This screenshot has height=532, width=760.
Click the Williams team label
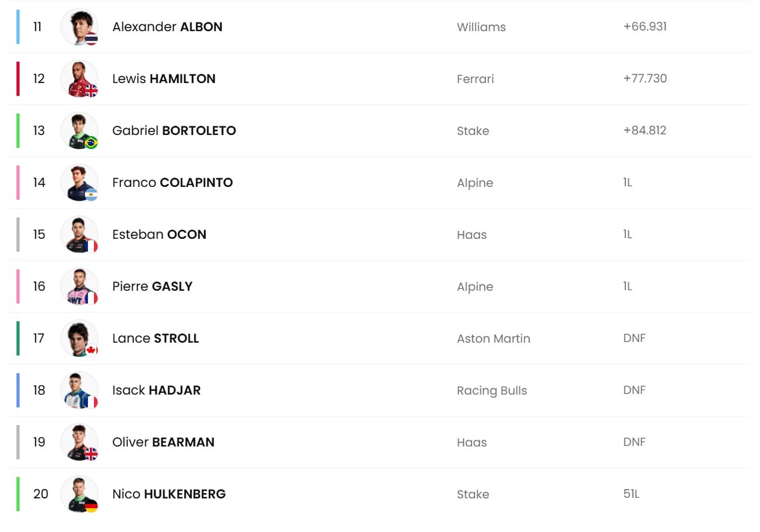click(x=481, y=27)
